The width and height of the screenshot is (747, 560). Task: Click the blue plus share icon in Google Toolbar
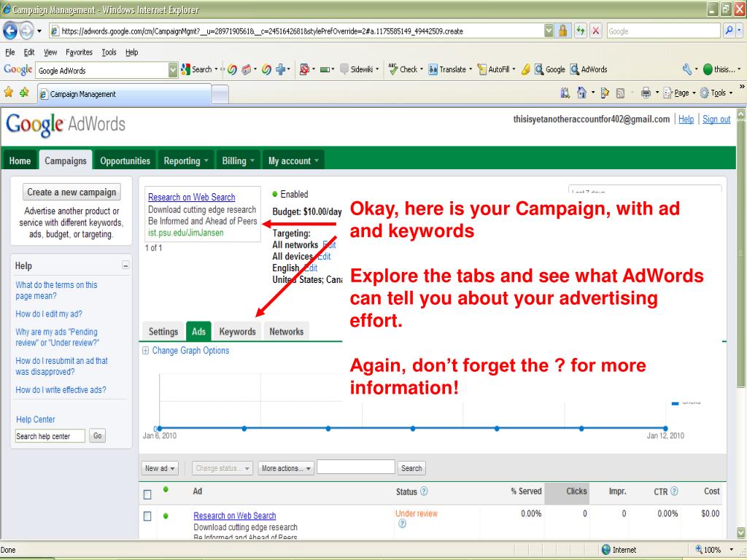click(x=281, y=69)
